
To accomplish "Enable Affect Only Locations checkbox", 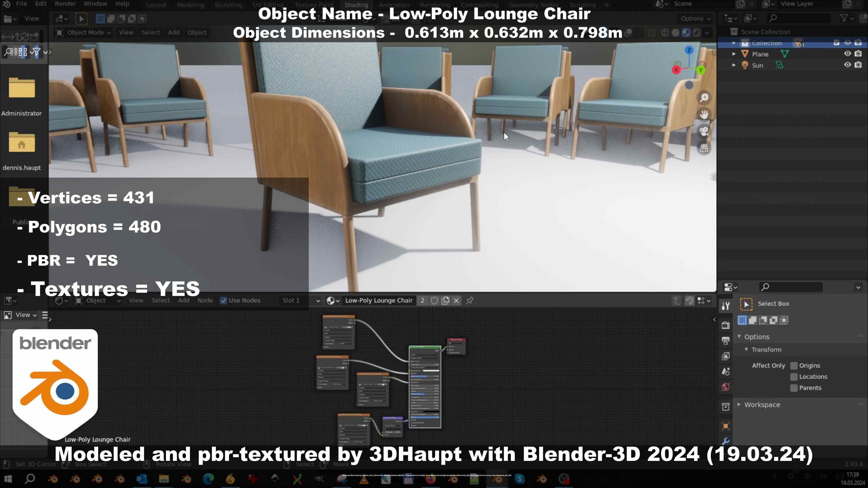I will tap(794, 377).
